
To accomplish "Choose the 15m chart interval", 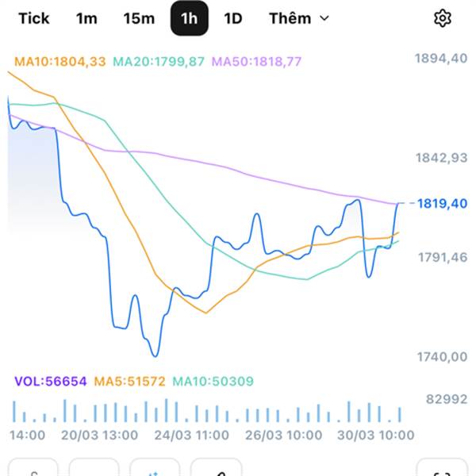I will [x=139, y=18].
